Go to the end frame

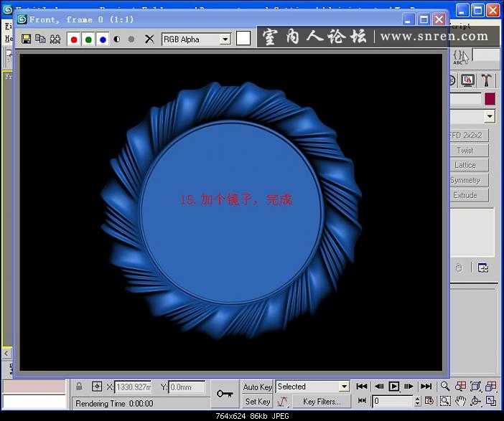[426, 387]
